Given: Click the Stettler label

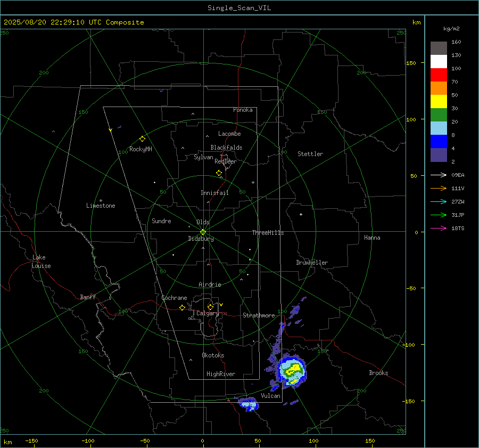Looking at the screenshot, I should 310,154.
